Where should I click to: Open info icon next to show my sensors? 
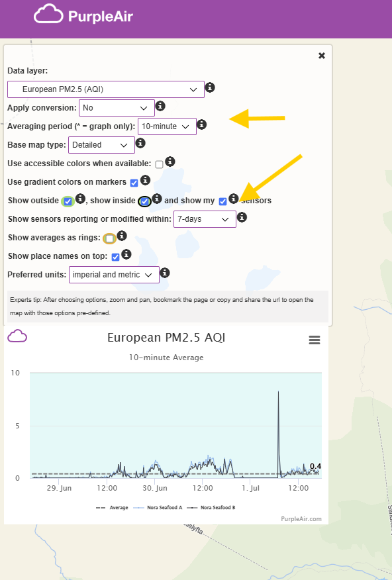pos(233,199)
